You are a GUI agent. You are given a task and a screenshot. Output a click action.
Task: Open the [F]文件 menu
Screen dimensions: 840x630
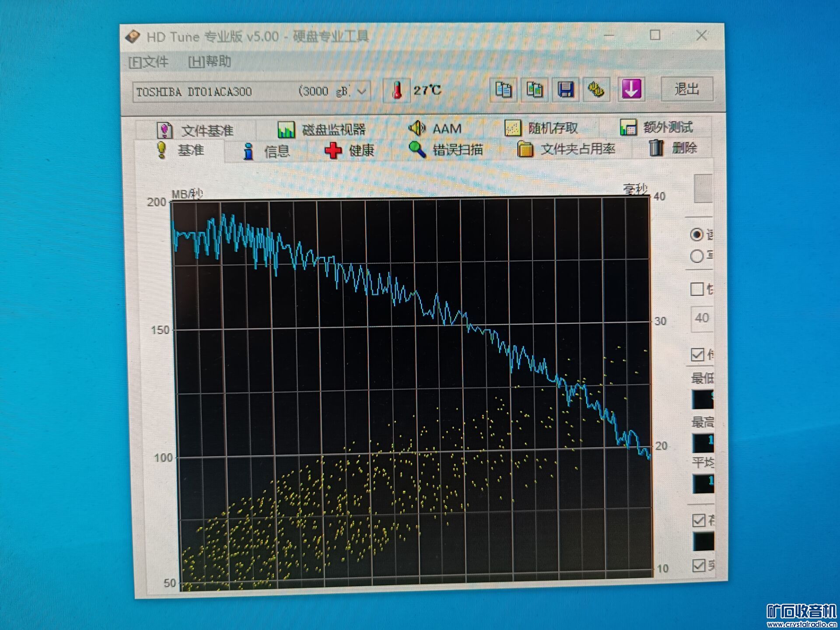148,62
